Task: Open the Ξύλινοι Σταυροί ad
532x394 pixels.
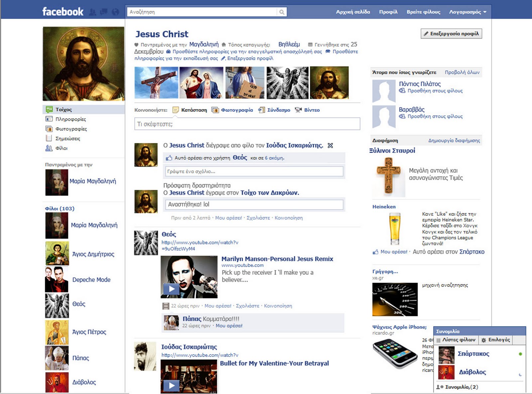Action: click(392, 151)
